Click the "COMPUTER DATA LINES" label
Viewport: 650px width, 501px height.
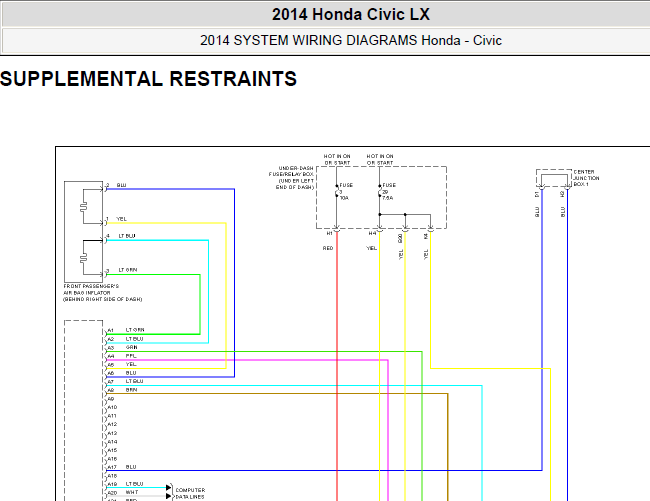(x=190, y=493)
